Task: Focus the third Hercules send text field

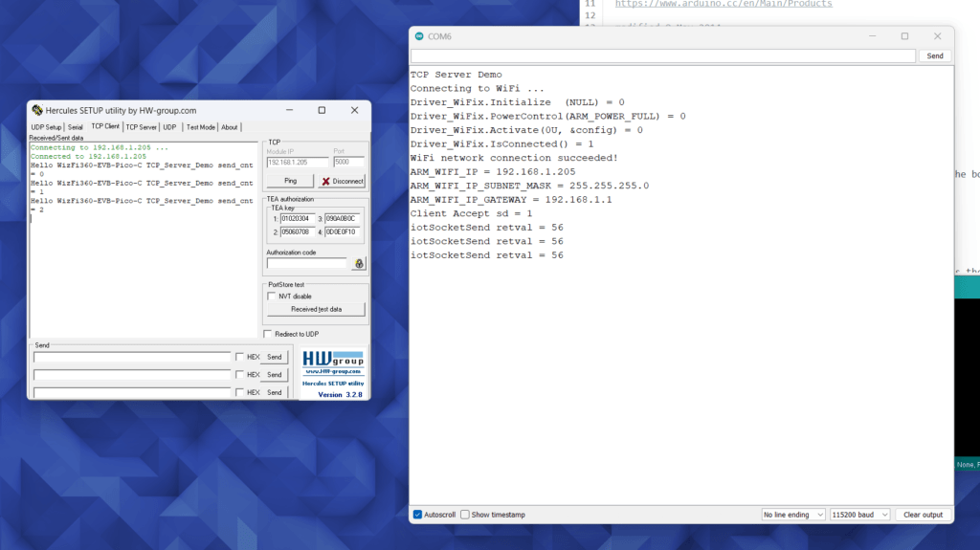Action: (x=132, y=392)
